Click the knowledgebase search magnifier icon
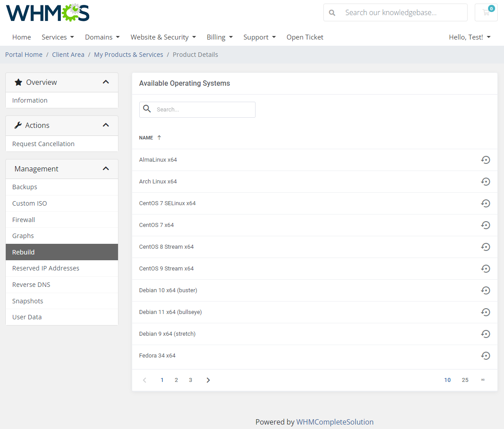Screen dimensions: 504x429 (332, 12)
